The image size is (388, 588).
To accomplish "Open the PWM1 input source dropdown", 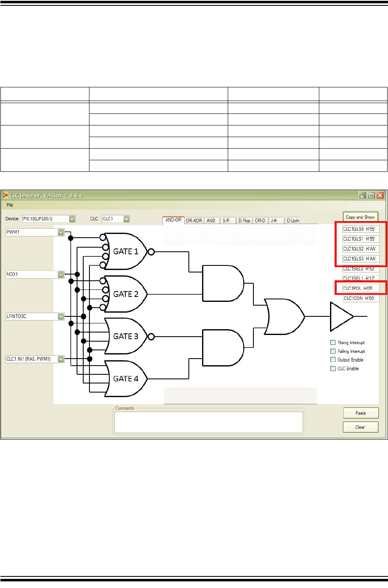I will coord(61,232).
